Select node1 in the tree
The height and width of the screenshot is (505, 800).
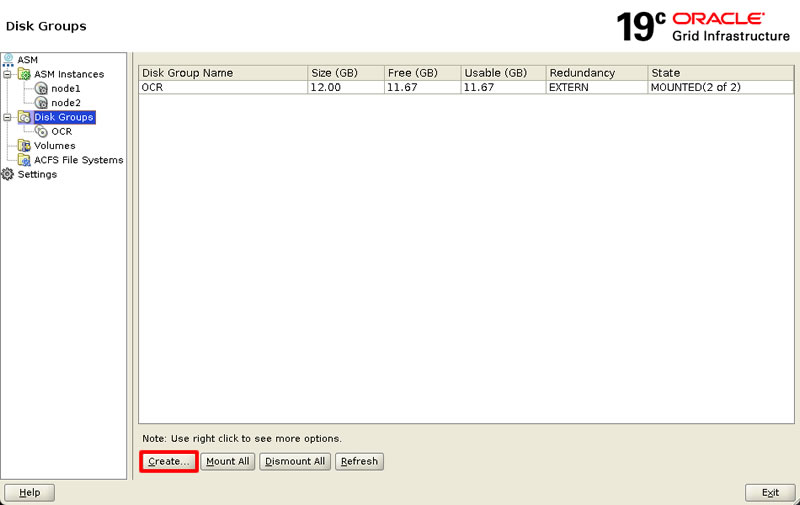[x=66, y=89]
